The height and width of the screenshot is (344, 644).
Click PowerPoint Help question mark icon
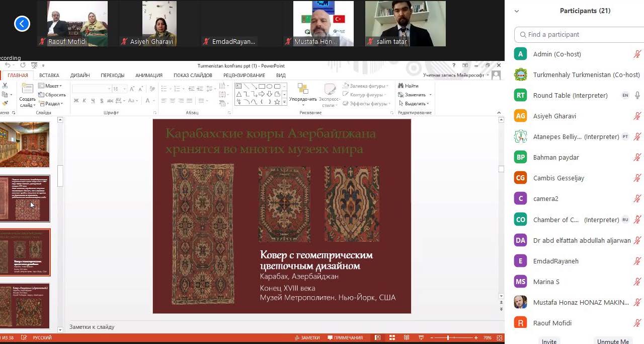[454, 65]
